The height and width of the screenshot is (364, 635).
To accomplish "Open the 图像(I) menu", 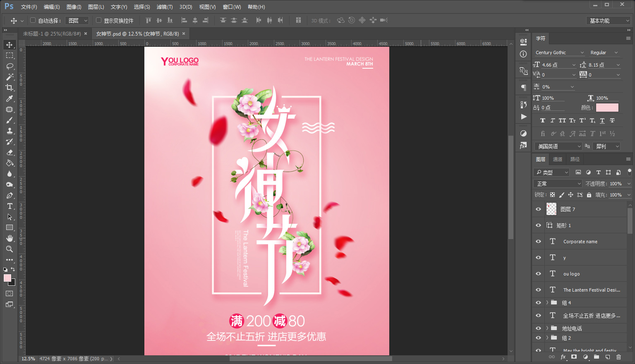I will click(74, 7).
